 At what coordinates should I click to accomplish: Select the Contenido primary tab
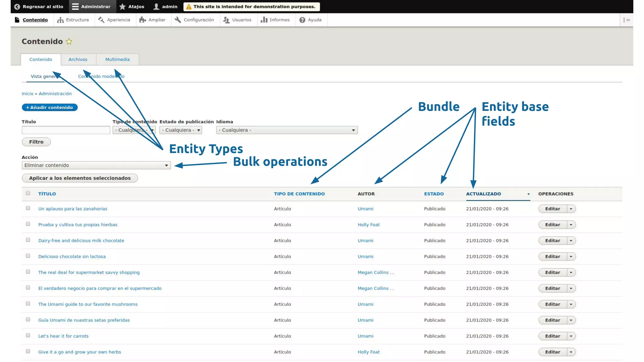click(41, 59)
